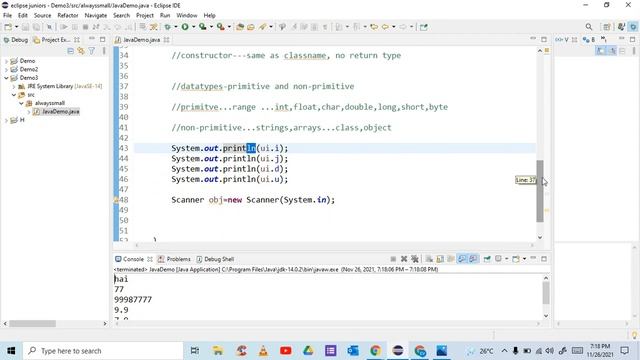Click the Clear Console icon

[429, 259]
